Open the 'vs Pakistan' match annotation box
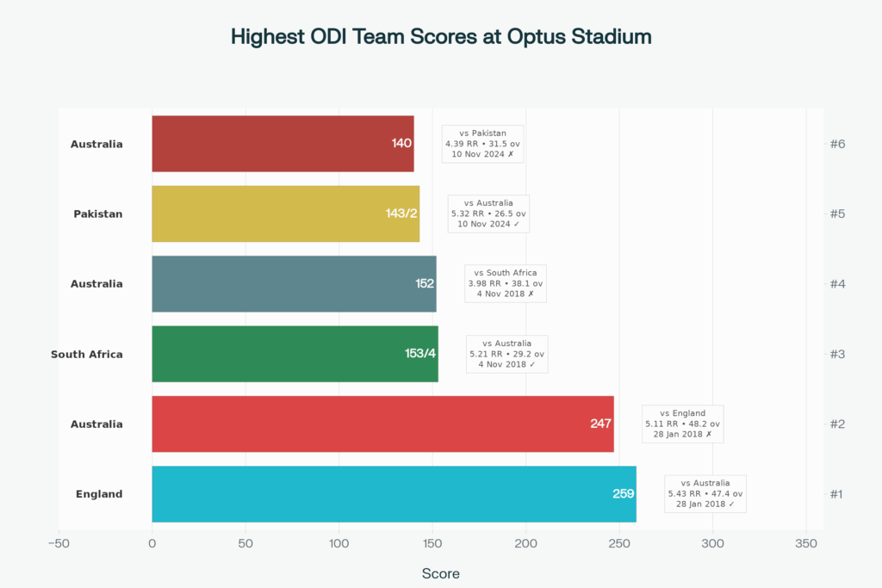Image resolution: width=882 pixels, height=588 pixels. click(482, 144)
